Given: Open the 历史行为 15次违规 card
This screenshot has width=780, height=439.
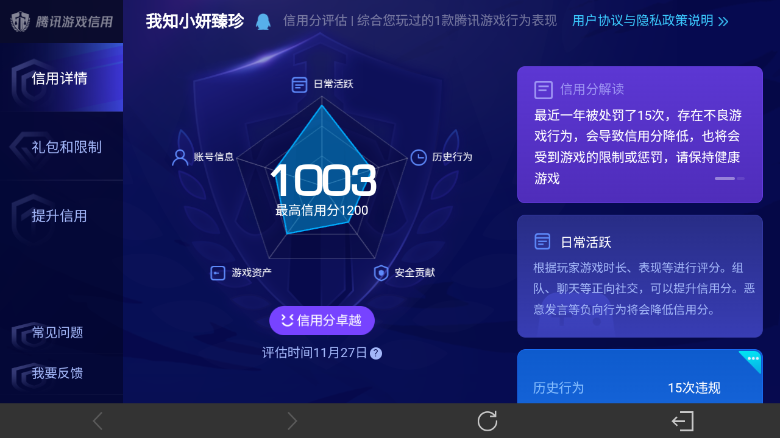Looking at the screenshot, I should 640,376.
